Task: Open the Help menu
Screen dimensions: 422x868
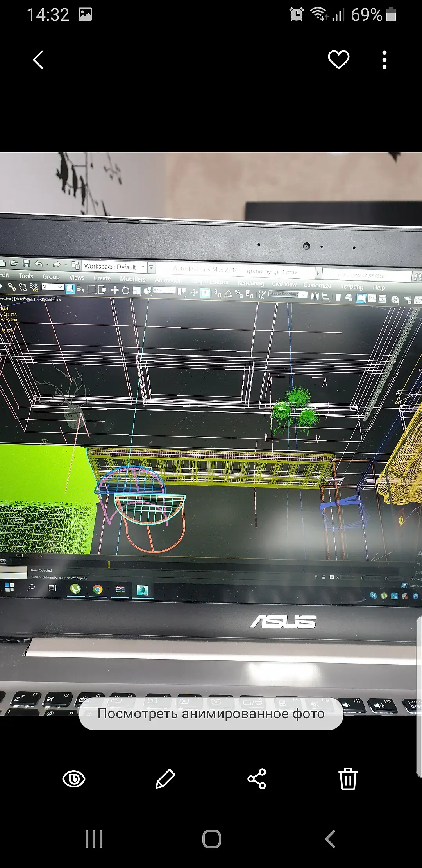Action: click(379, 287)
